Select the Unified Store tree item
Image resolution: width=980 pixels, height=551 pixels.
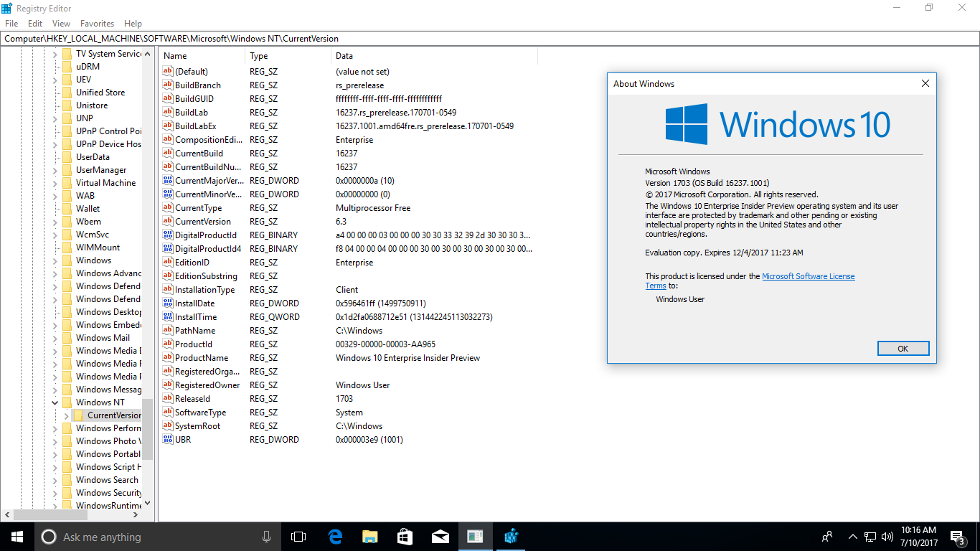point(100,93)
